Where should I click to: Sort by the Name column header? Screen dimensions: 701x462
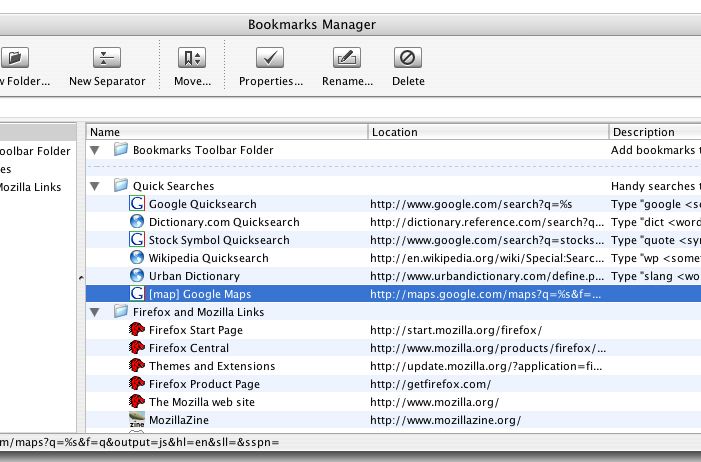tap(227, 132)
